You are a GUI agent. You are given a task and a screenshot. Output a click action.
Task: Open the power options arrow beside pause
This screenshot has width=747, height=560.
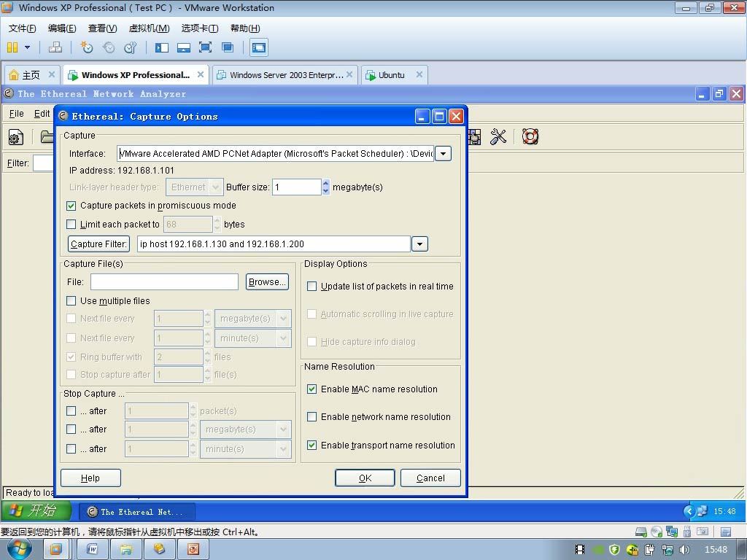point(27,47)
